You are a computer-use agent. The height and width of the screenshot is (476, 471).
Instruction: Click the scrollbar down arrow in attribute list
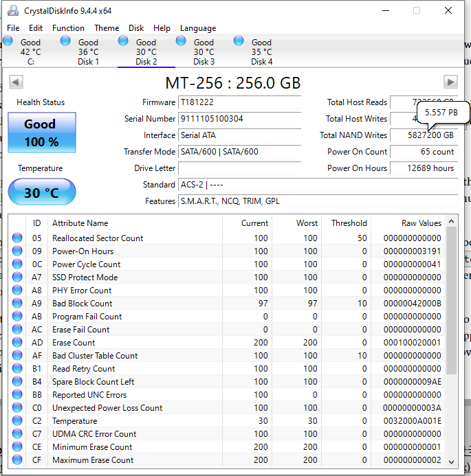tap(452, 462)
